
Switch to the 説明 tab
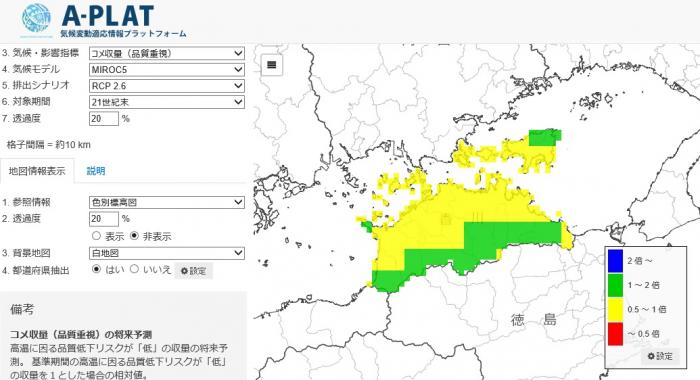(96, 171)
